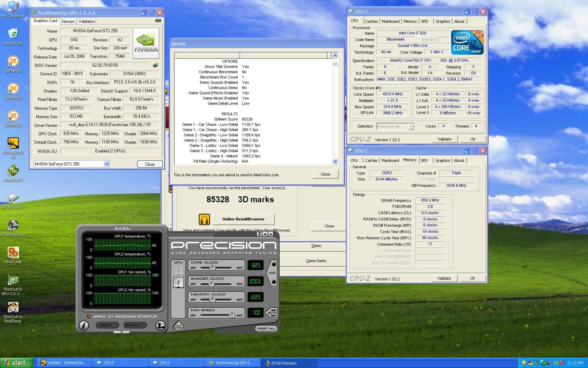This screenshot has height=368, width=588.
Task: Click Validate in the upper CPU-Z window
Action: coord(444,139)
